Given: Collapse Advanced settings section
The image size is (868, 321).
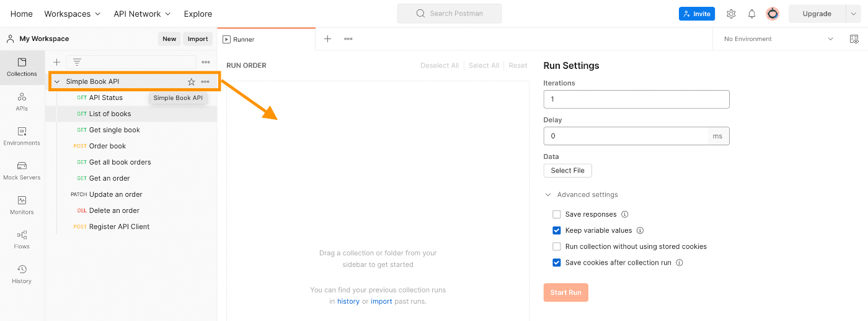Looking at the screenshot, I should [548, 194].
